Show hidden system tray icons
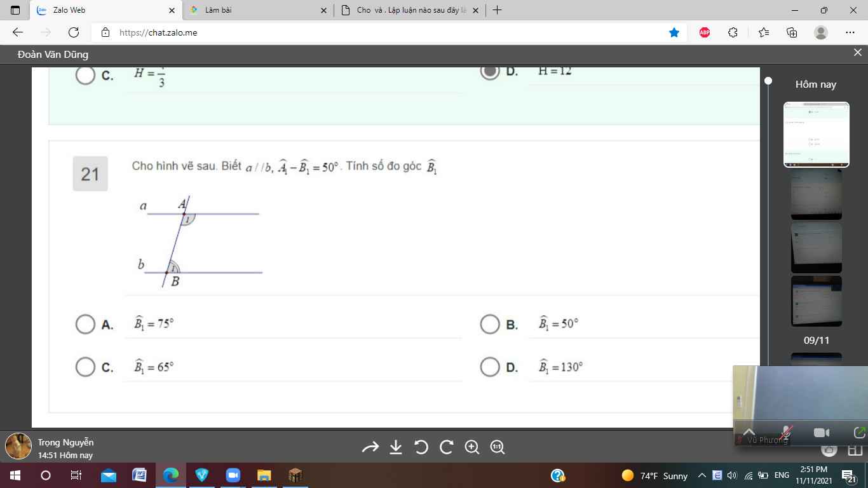Viewport: 868px width, 488px height. [702, 475]
